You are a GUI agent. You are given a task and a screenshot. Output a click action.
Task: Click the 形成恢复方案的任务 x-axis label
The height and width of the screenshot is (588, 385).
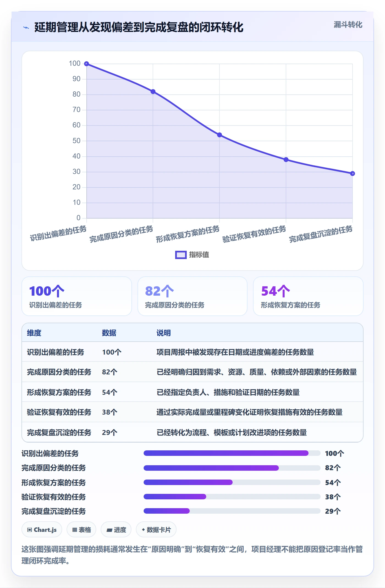point(188,234)
